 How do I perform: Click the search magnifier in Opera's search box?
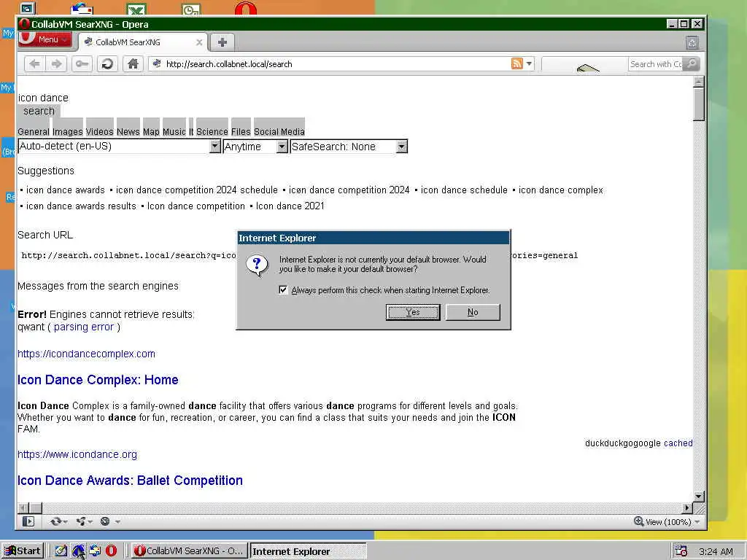(x=692, y=63)
